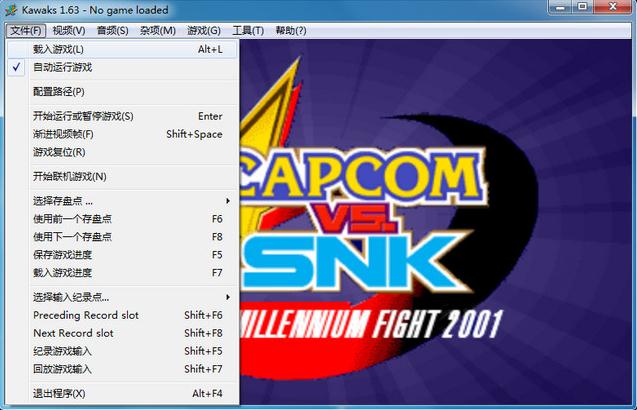This screenshot has width=637, height=410.
Task: Close the Kawaks window
Action: (613, 7)
